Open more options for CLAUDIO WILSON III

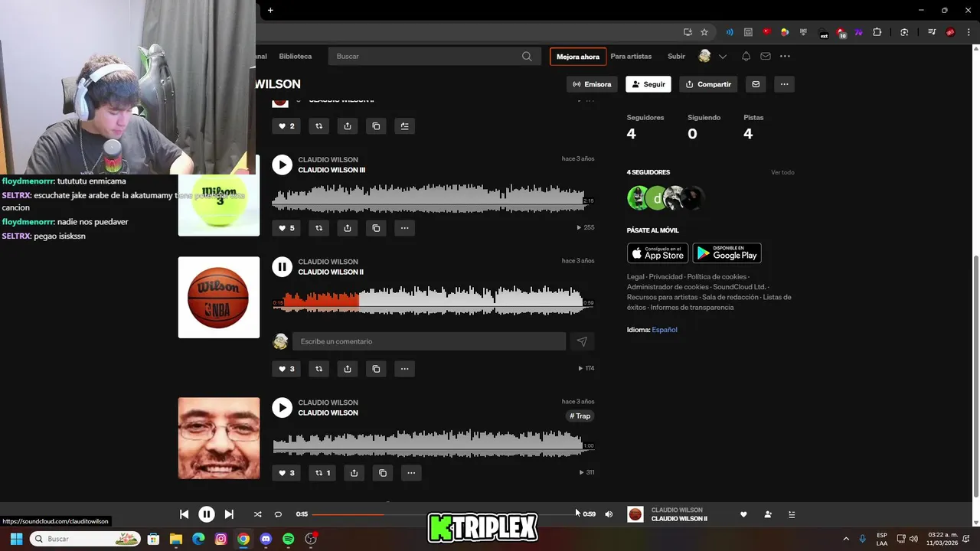[404, 227]
